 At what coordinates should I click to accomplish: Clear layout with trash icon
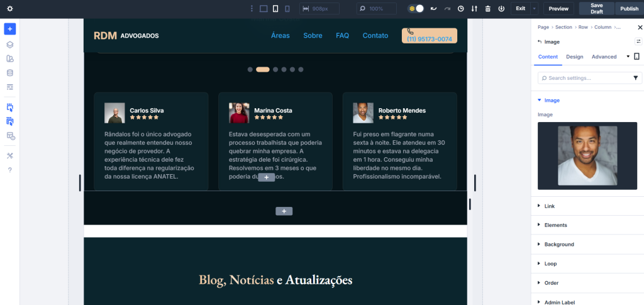[x=488, y=9]
